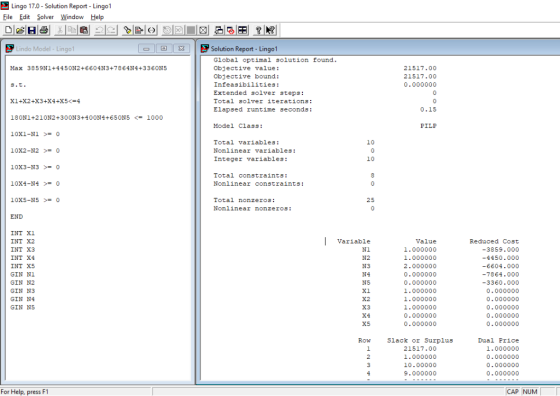
Task: Click the 10X1-N1 >= 0 constraint
Action: pos(35,134)
